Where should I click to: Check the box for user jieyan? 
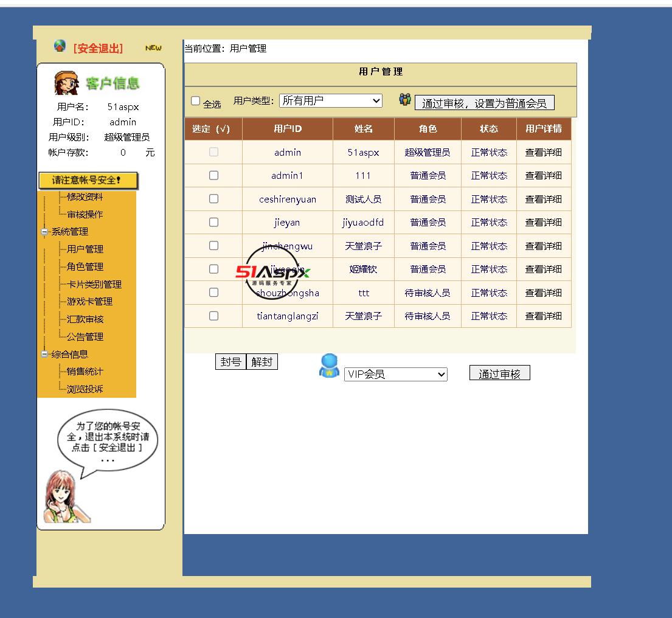(213, 222)
